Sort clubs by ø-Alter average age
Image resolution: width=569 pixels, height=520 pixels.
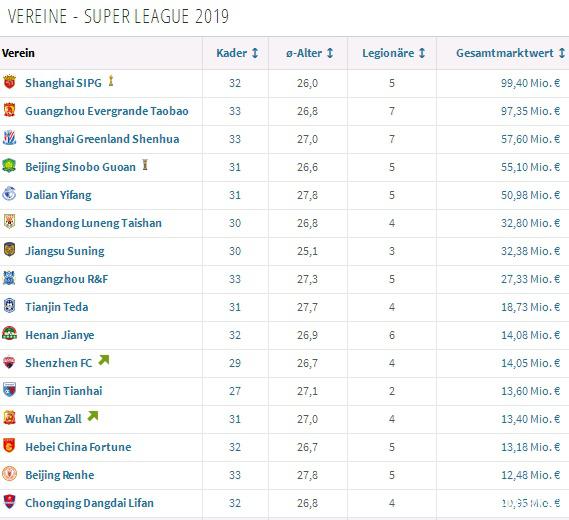pyautogui.click(x=310, y=53)
